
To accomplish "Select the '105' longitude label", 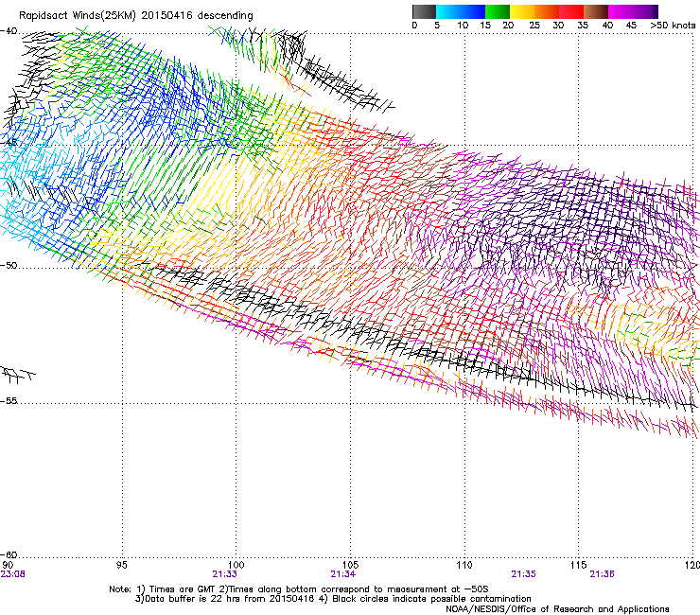I will [350, 566].
